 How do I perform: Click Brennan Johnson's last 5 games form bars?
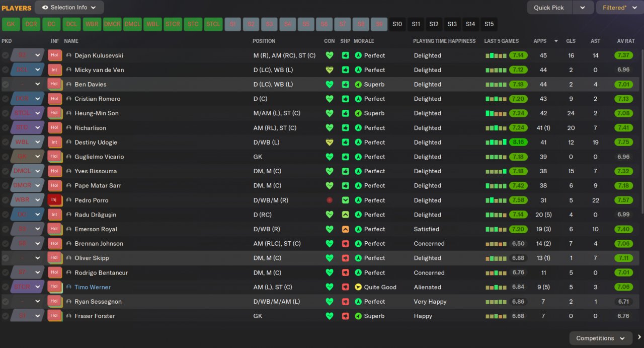coord(496,244)
